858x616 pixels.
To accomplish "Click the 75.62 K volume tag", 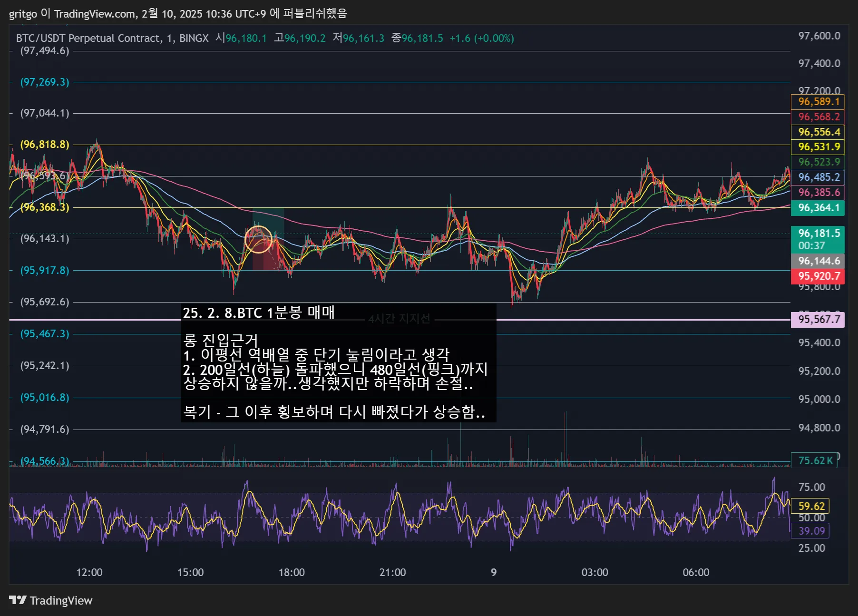I will pos(815,460).
